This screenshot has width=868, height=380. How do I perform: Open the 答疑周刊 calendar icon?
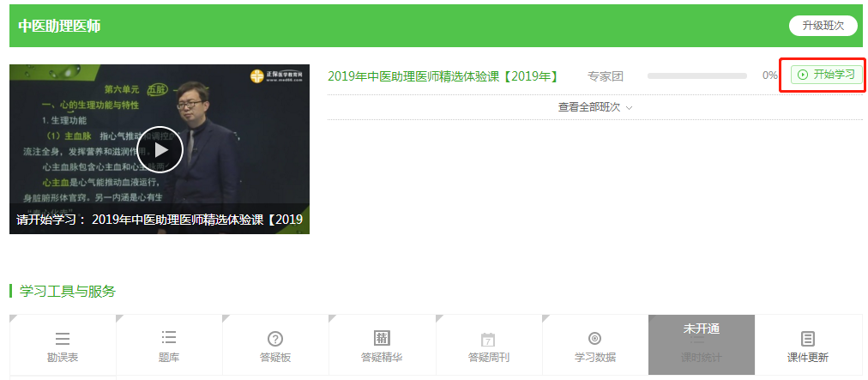488,339
